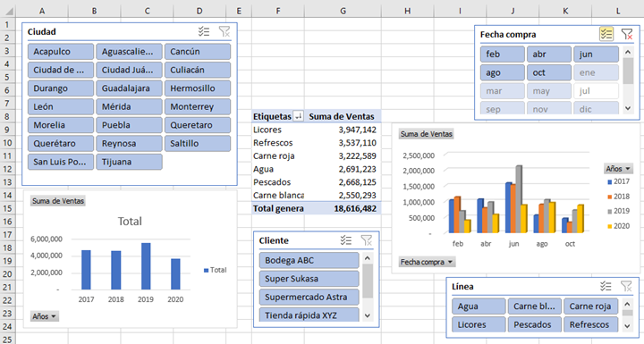Toggle multi-select in Cliente slicer
Screen dimensions: 644x344
(346, 240)
